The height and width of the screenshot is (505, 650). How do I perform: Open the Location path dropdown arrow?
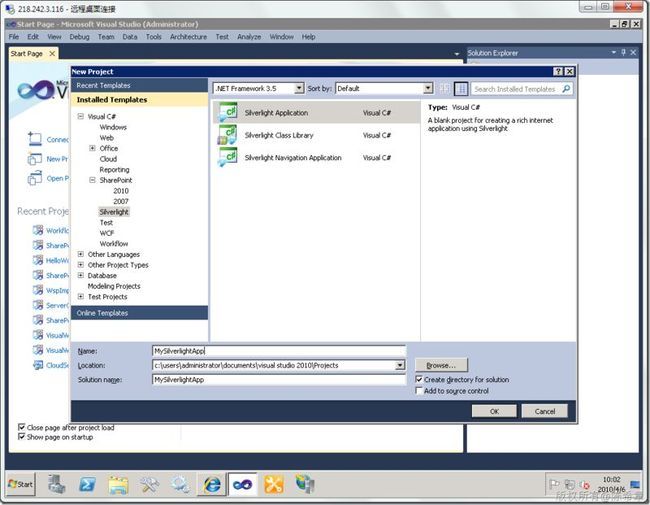(x=400, y=365)
